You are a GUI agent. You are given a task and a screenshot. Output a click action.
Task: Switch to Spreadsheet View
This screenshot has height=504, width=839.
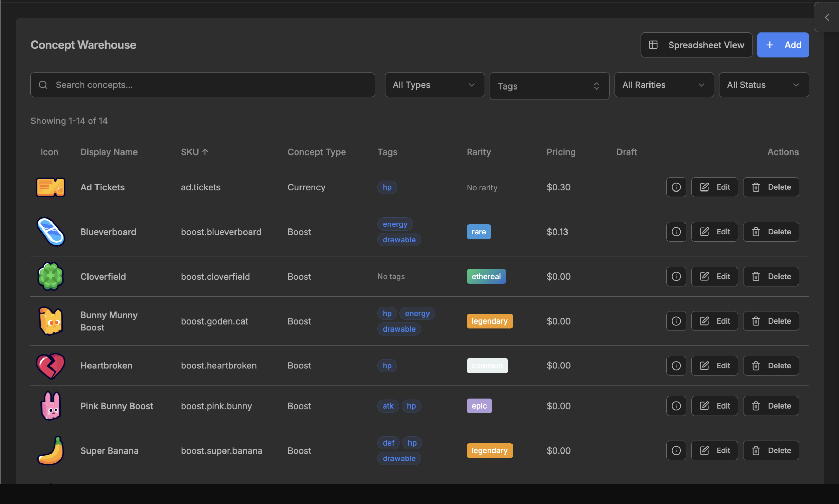[696, 45]
